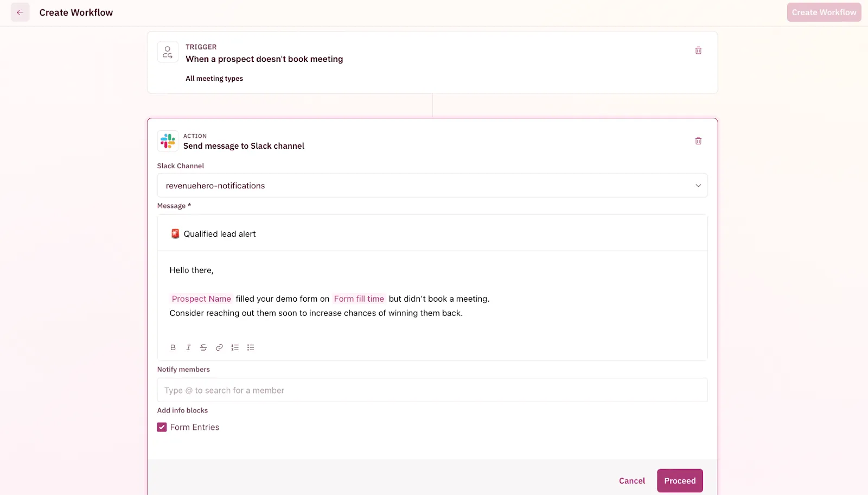Image resolution: width=868 pixels, height=495 pixels.
Task: Click the Prospect Name variable tag
Action: pos(201,299)
